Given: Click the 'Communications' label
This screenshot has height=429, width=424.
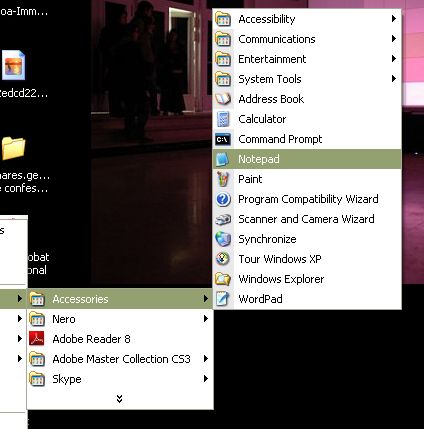Looking at the screenshot, I should (277, 39).
